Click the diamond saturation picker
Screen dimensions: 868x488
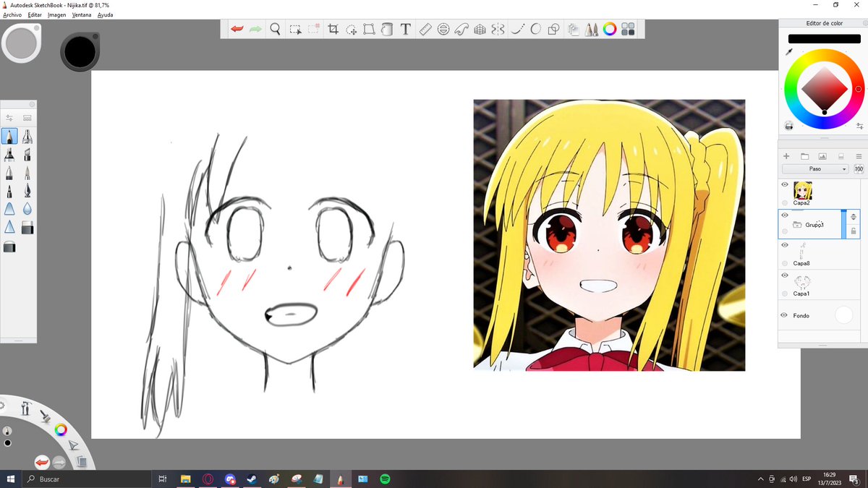[824, 89]
